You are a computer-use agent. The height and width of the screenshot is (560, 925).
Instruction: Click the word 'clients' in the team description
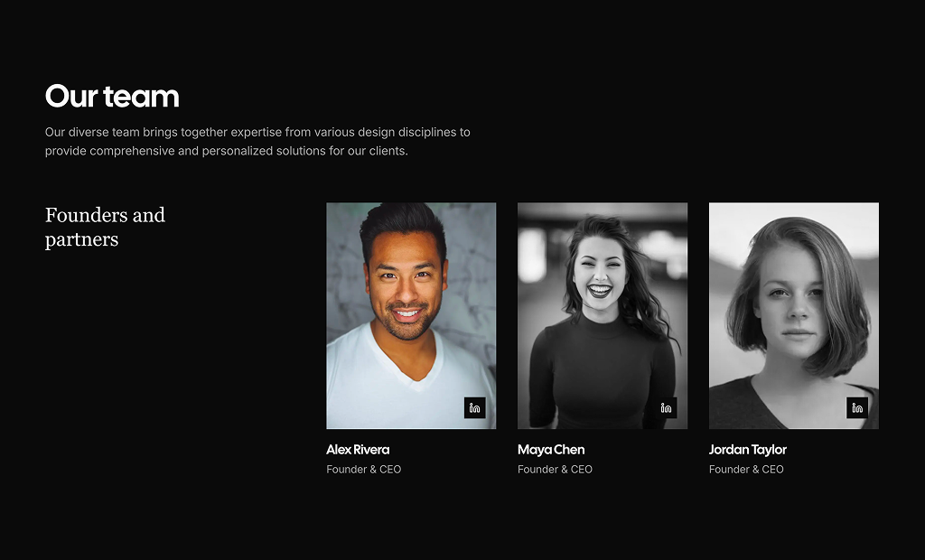tap(387, 151)
